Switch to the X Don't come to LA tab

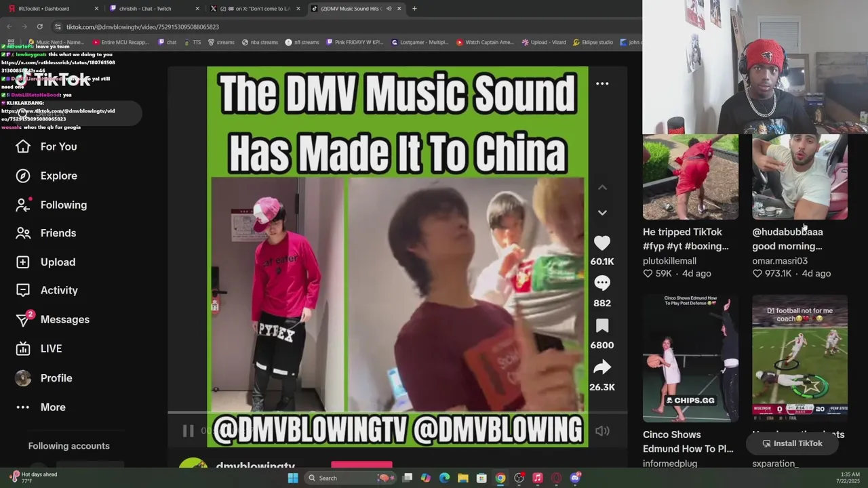point(254,9)
